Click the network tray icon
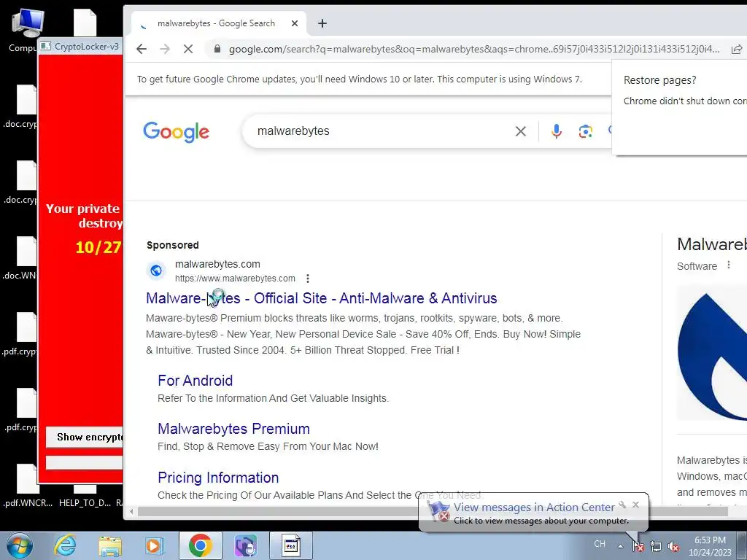 tap(656, 546)
